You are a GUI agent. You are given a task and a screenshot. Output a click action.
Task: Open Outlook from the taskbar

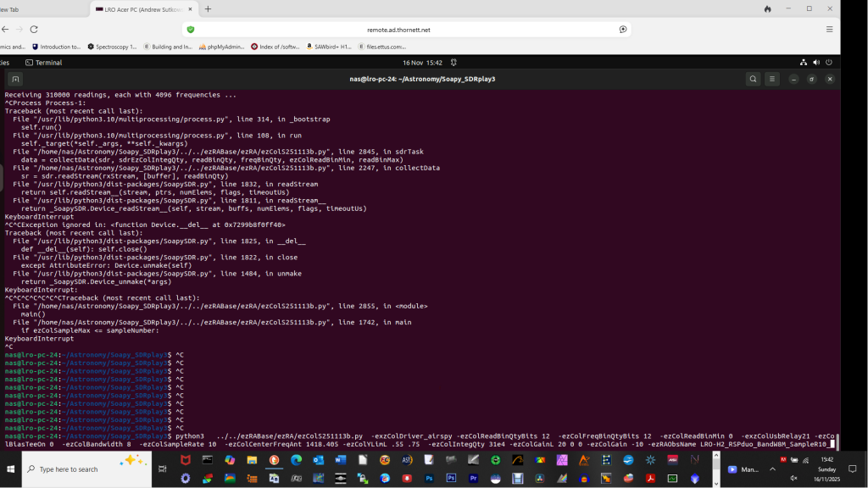click(x=319, y=460)
